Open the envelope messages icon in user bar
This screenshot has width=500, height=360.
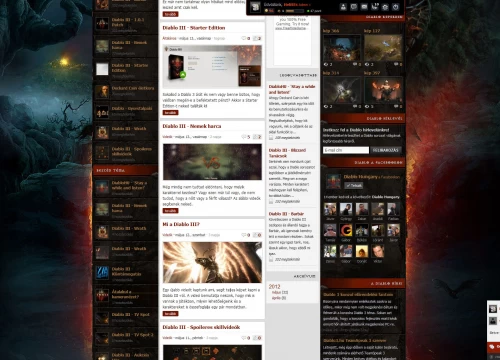tap(364, 7)
